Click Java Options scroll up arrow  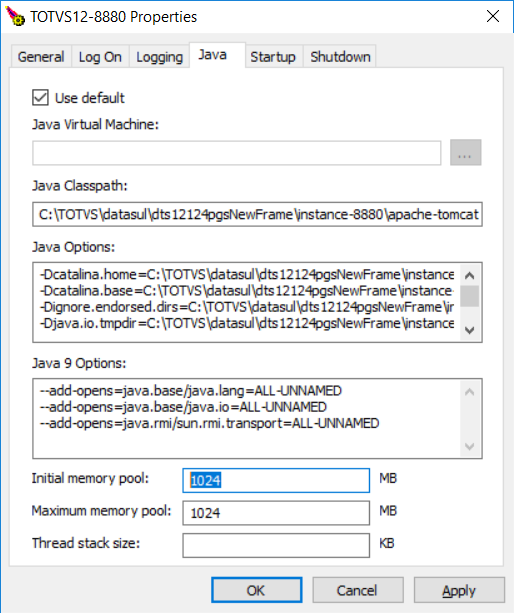pyautogui.click(x=469, y=276)
